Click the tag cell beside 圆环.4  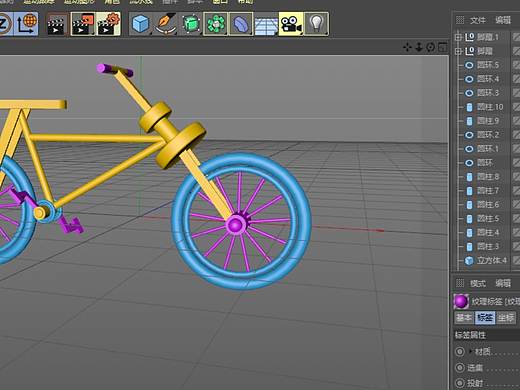point(516,79)
